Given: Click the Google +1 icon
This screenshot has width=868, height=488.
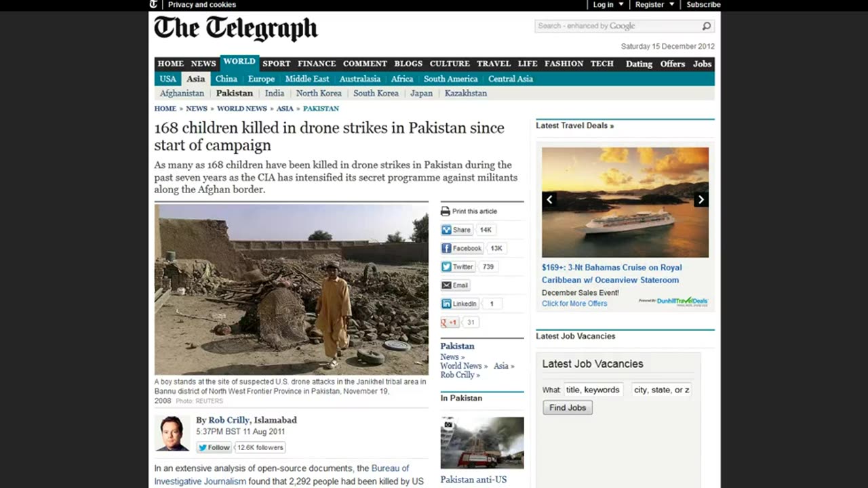Looking at the screenshot, I should [x=450, y=323].
